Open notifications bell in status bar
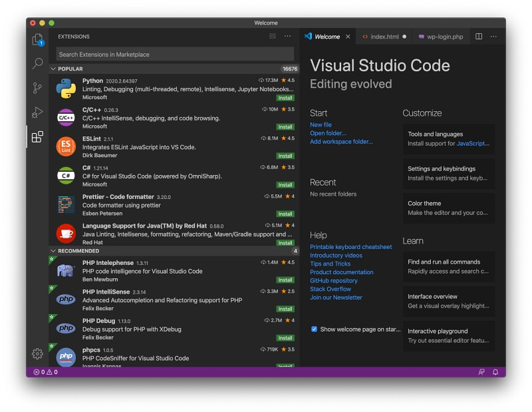Screen dimensions: 532x412 tap(495, 372)
